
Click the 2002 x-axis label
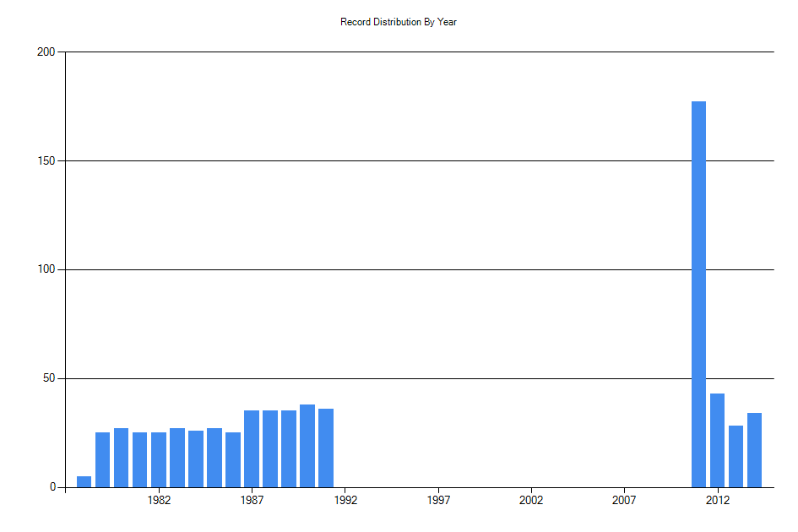click(x=530, y=500)
